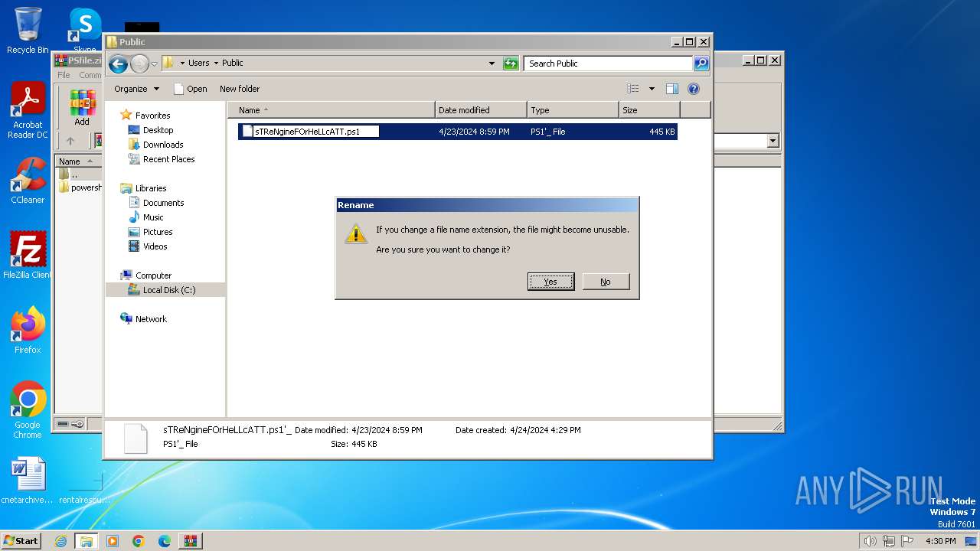Click Users in the address bar
This screenshot has height=551, width=980.
199,63
